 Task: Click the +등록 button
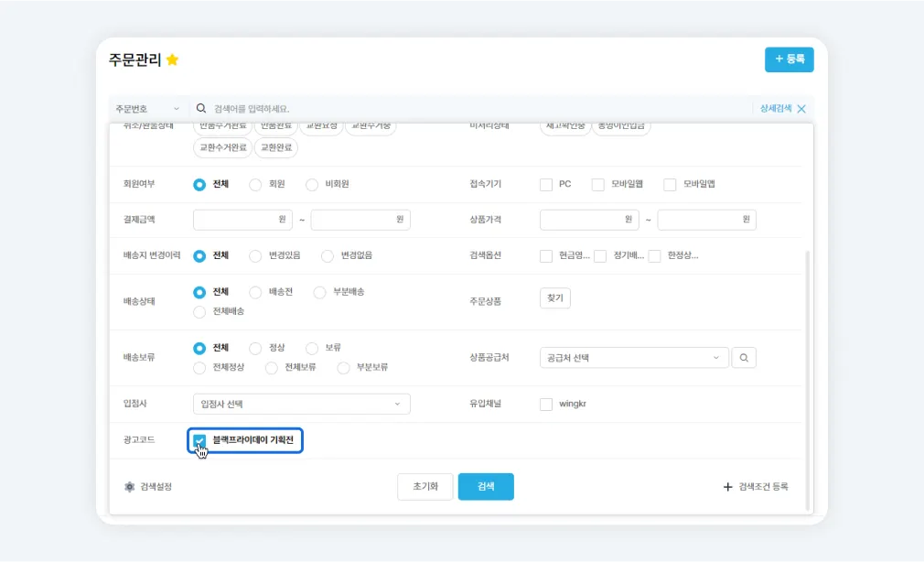[x=789, y=59]
